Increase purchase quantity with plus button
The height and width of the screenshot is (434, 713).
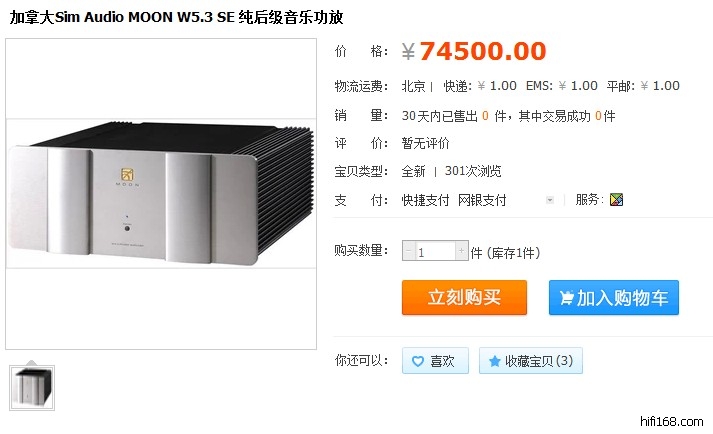pos(462,251)
